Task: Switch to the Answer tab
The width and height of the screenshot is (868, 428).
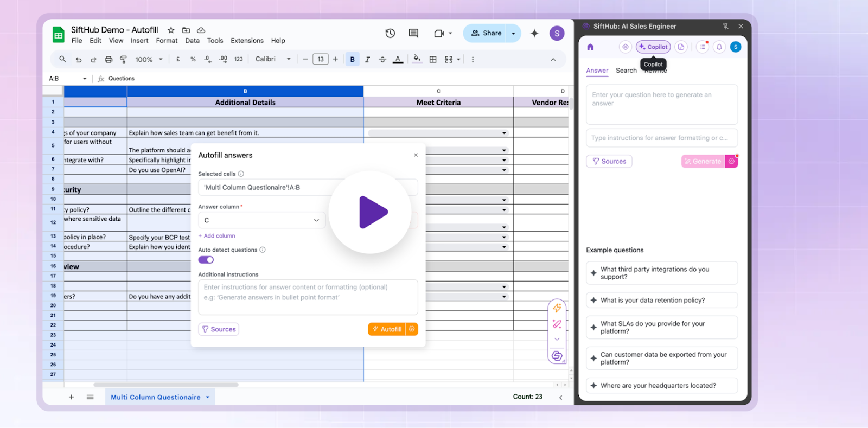Action: [x=597, y=71]
